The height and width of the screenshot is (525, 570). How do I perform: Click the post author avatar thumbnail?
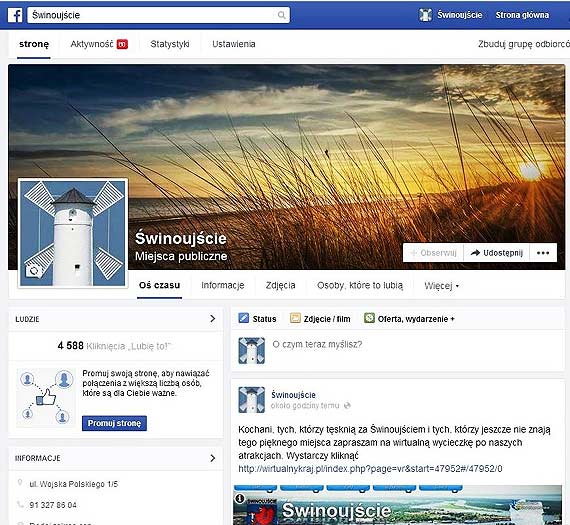point(252,400)
